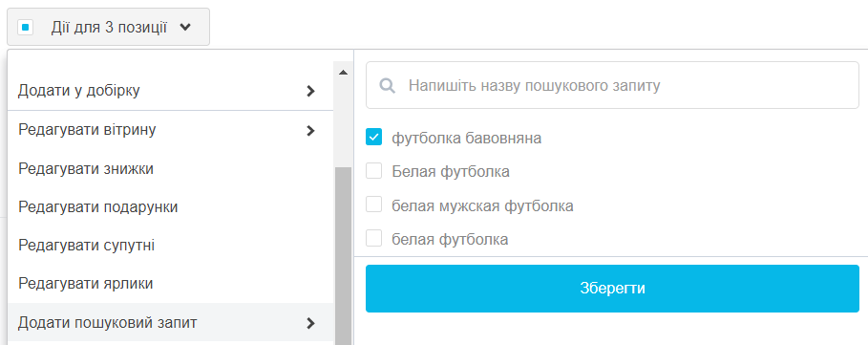This screenshot has width=868, height=345.
Task: Click the 'Зберегти' save button
Action: [612, 289]
